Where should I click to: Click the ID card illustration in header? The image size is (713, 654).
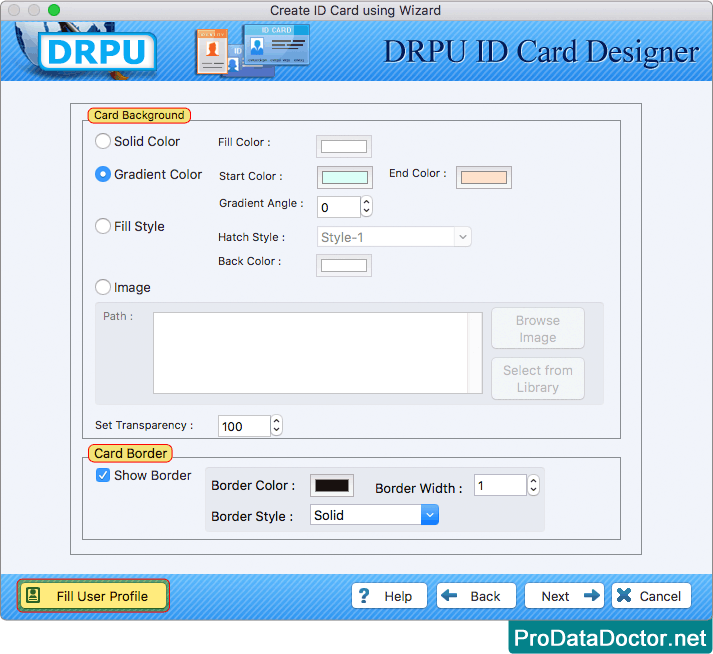point(253,50)
